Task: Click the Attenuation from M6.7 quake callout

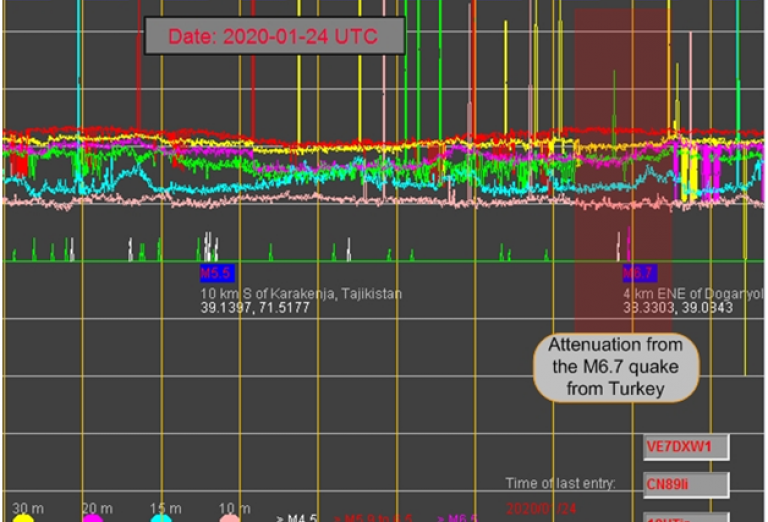Action: [x=615, y=367]
